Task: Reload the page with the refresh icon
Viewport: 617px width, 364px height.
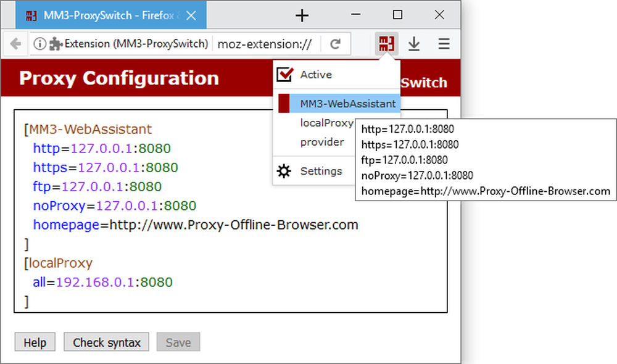Action: (335, 44)
